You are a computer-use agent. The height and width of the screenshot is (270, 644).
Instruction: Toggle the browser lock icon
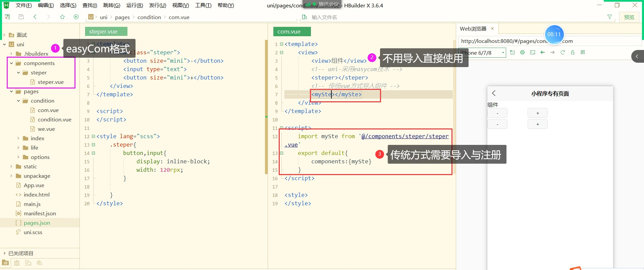tap(573, 52)
